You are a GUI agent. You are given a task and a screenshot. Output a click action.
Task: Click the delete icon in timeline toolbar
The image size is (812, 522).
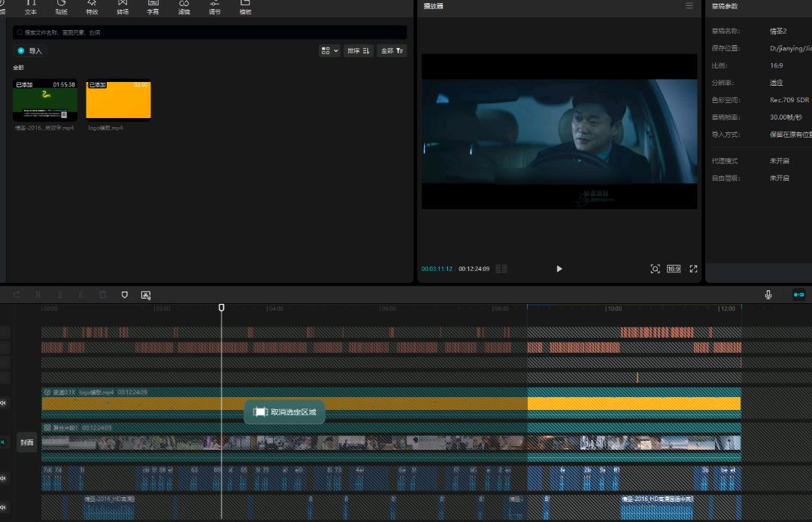102,295
